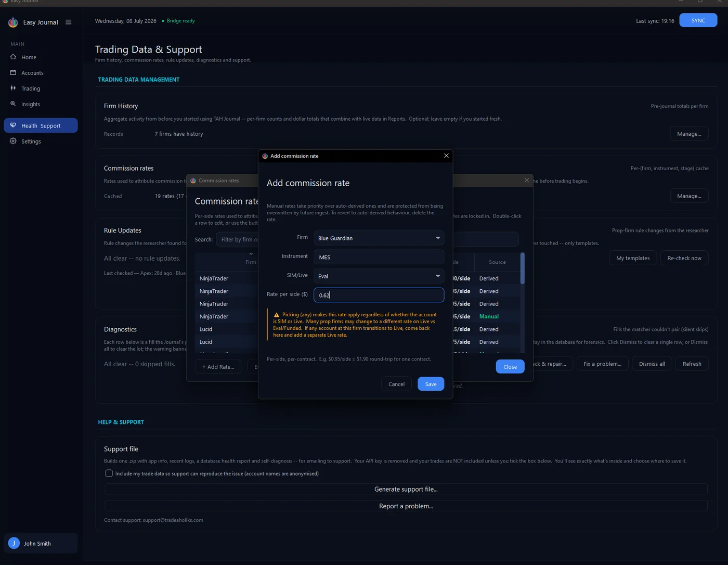
Task: Focus the Rate per side input
Action: [379, 295]
